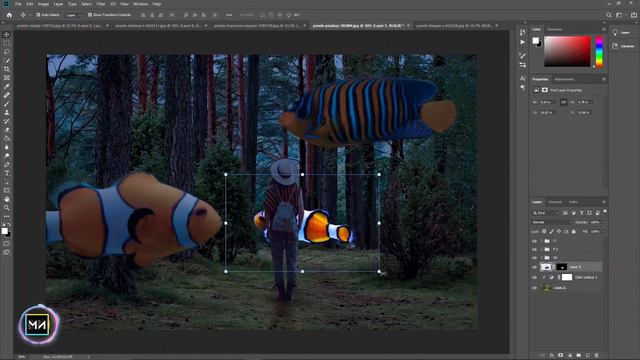This screenshot has width=640, height=360.
Task: Open the Color panel flyout menu
Action: [604, 29]
